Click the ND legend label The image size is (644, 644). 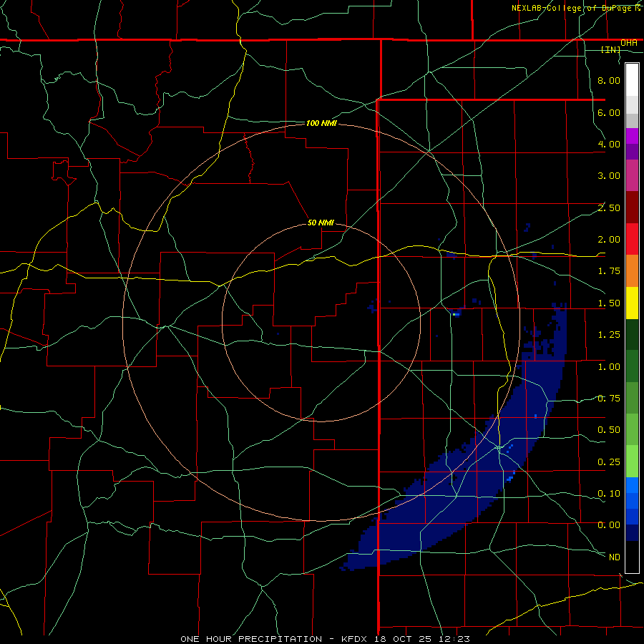[x=615, y=557]
